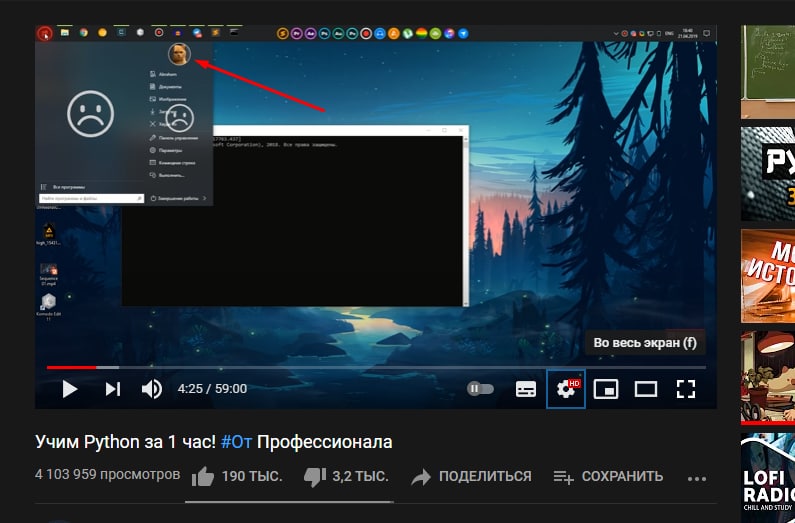Mute the video volume
The image size is (795, 523).
coord(151,389)
